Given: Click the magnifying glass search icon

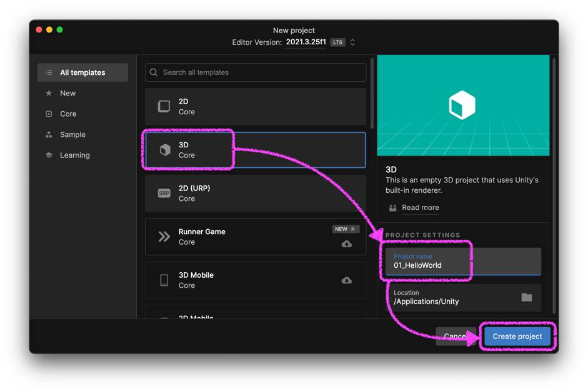Looking at the screenshot, I should [x=154, y=72].
